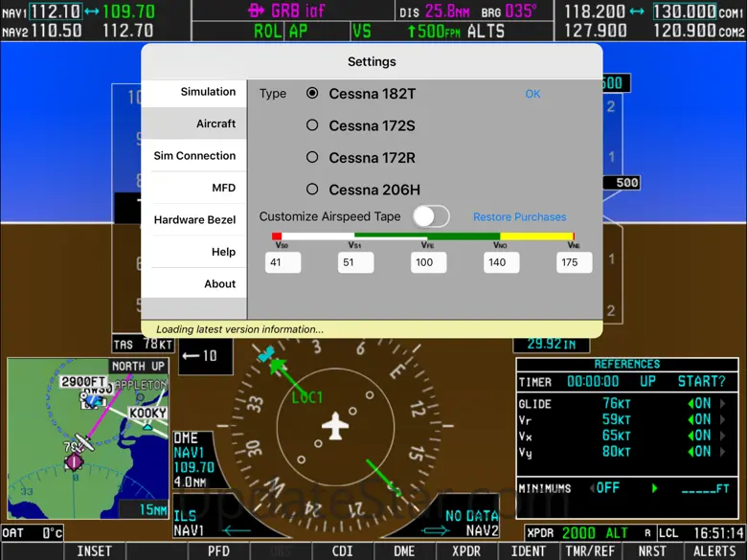747x560 pixels.
Task: Edit the Vne speed field showing 175
Action: (575, 262)
